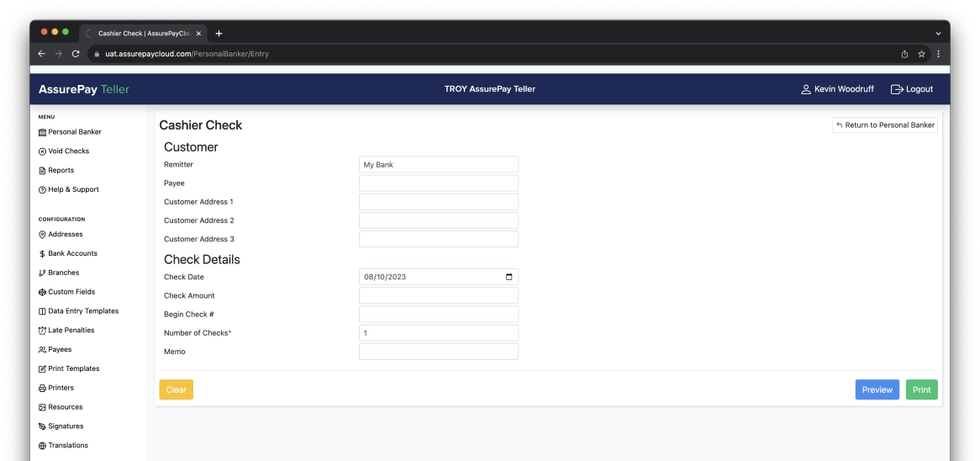Image resolution: width=980 pixels, height=461 pixels.
Task: Open Personal Banker menu item
Action: coord(70,132)
